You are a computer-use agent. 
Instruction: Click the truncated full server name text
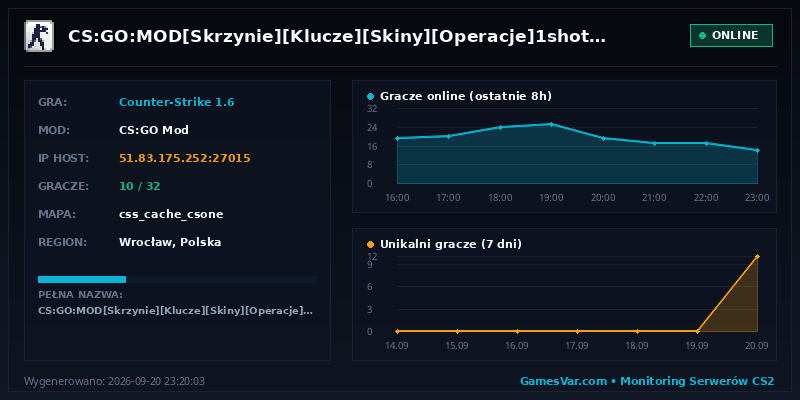[x=176, y=311]
